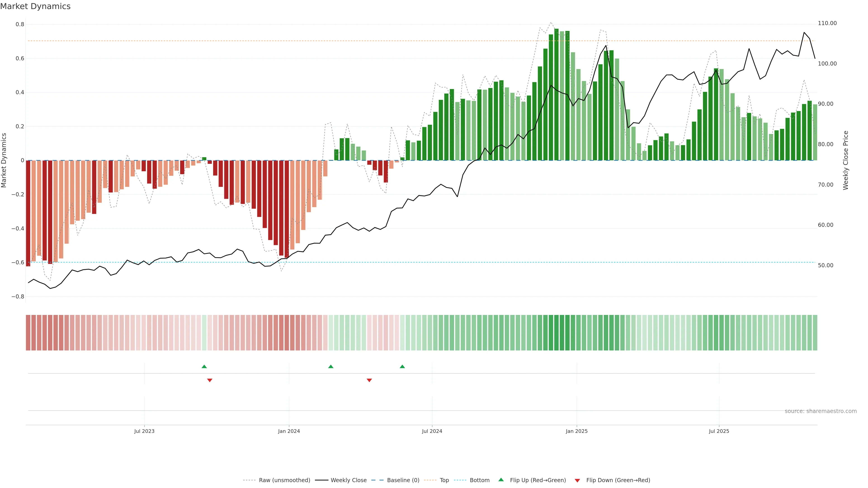Click the green triangle icon in the legend
868x488 pixels.
click(x=501, y=480)
